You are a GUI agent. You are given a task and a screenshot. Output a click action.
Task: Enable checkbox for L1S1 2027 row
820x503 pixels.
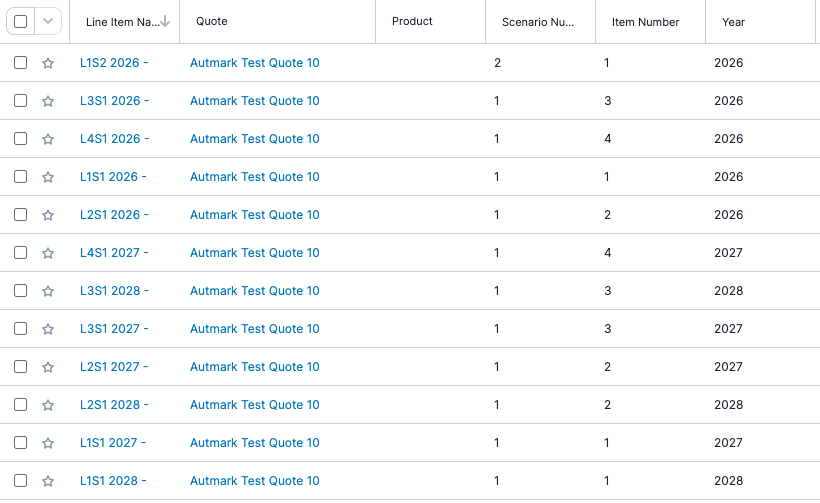tap(20, 443)
